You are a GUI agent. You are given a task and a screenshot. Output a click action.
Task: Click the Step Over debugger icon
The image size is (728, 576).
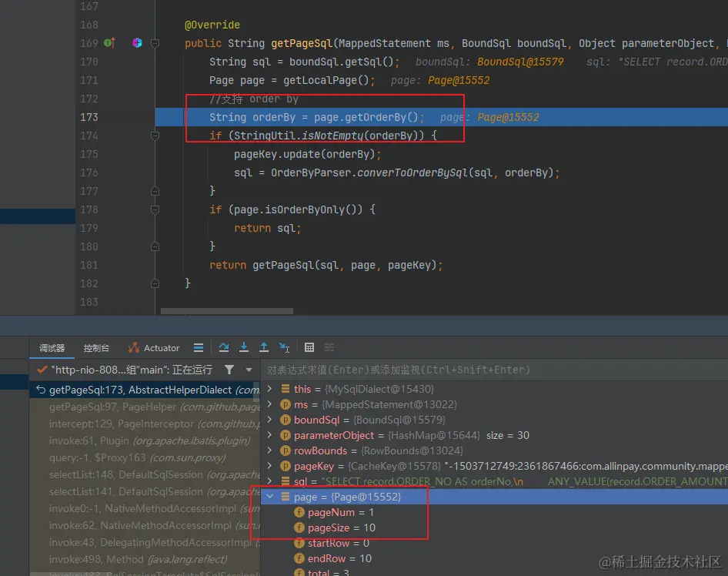click(224, 347)
